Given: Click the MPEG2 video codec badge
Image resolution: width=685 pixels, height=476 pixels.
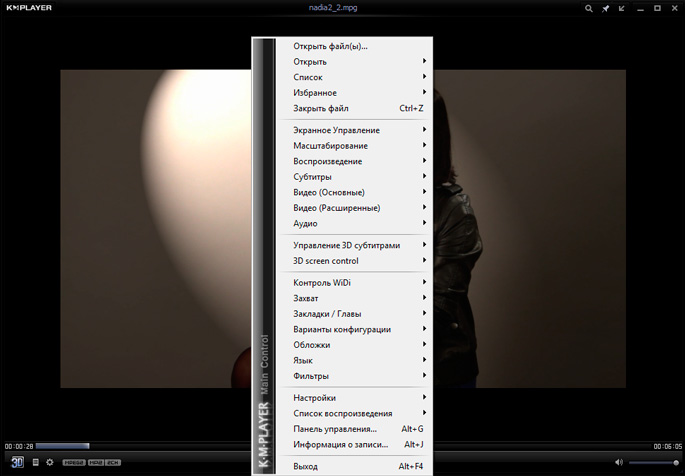Looking at the screenshot, I should (x=74, y=462).
